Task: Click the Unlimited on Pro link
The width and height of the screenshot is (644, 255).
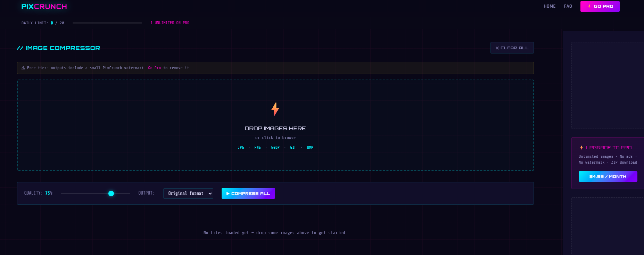Action: click(x=170, y=23)
